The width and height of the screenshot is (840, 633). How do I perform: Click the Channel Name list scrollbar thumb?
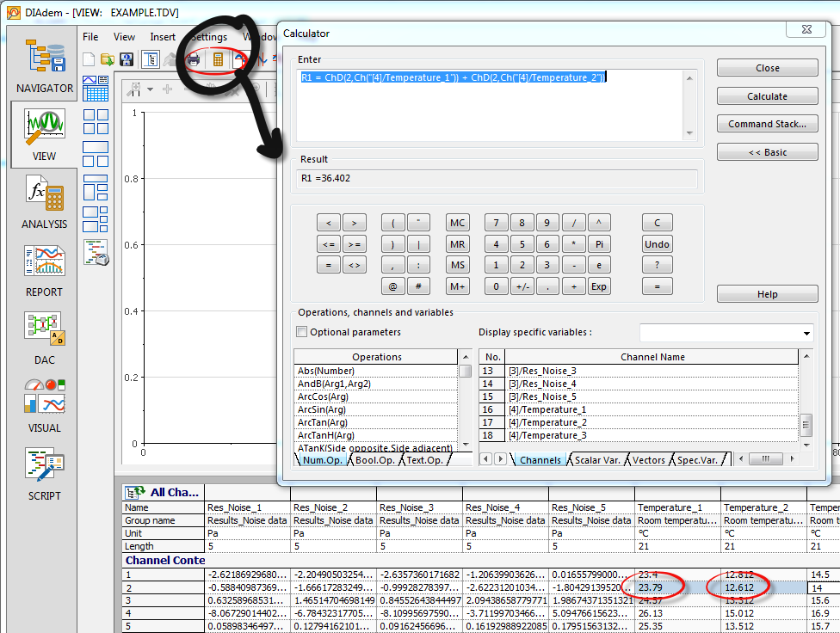[x=806, y=425]
